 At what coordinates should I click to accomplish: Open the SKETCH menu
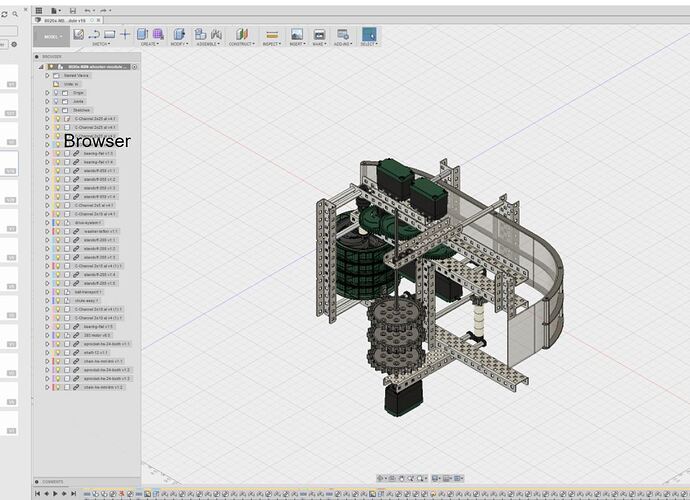pyautogui.click(x=101, y=44)
